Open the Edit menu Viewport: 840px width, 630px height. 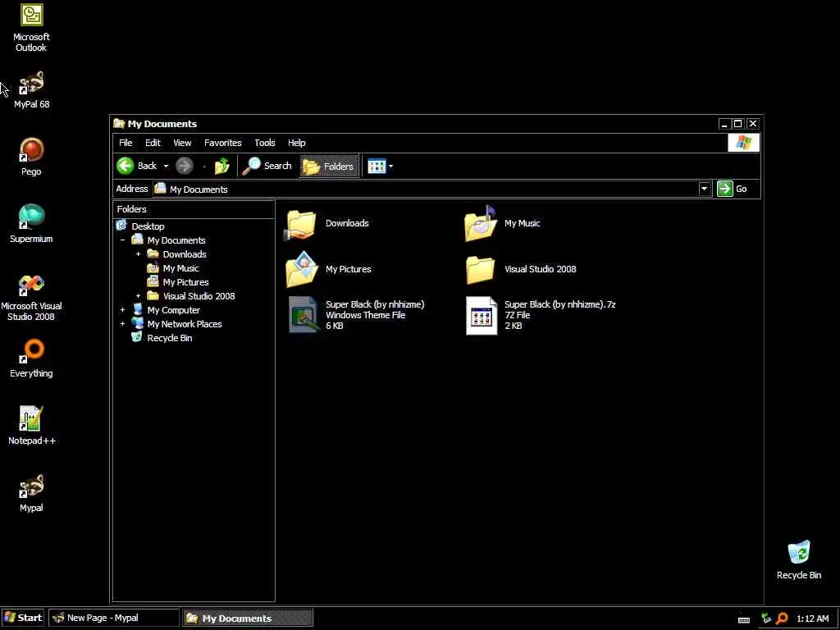[153, 143]
